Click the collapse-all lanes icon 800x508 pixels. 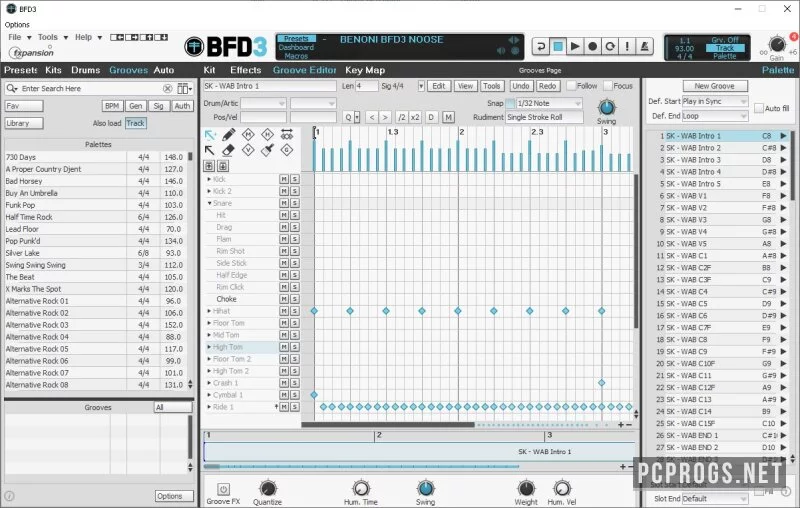[209, 166]
